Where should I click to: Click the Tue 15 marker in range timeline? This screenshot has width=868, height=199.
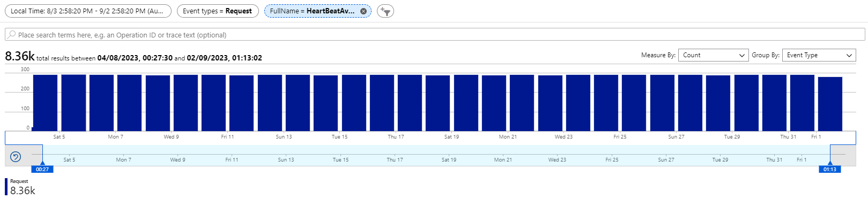[340, 159]
